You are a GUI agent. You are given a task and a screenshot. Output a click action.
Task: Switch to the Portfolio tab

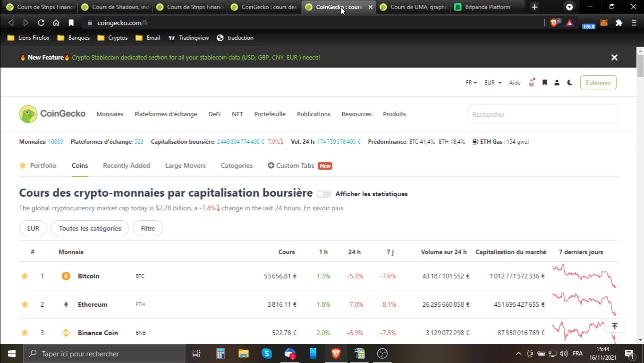[x=38, y=165]
